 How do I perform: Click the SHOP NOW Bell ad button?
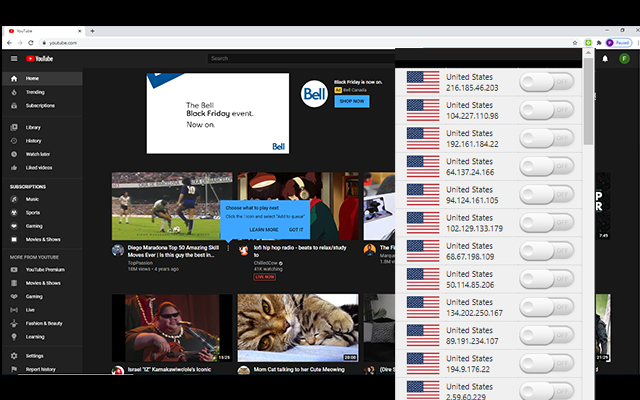351,101
